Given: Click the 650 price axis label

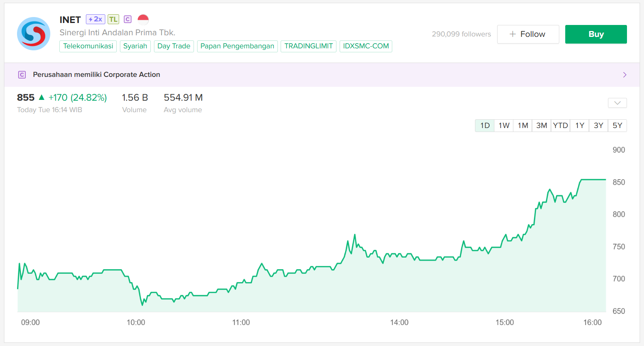Looking at the screenshot, I should pos(619,312).
